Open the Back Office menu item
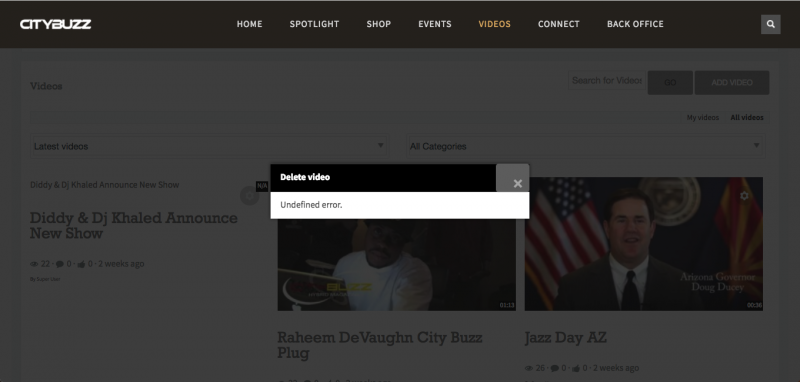This screenshot has width=800, height=382. click(635, 24)
